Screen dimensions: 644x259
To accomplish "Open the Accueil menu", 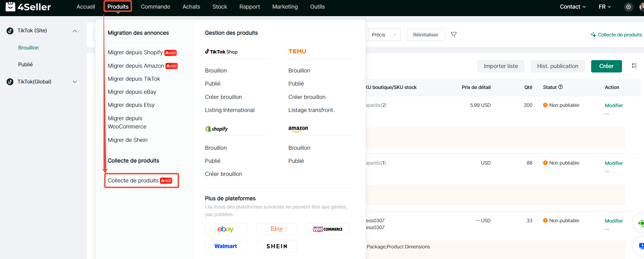I will (x=86, y=7).
